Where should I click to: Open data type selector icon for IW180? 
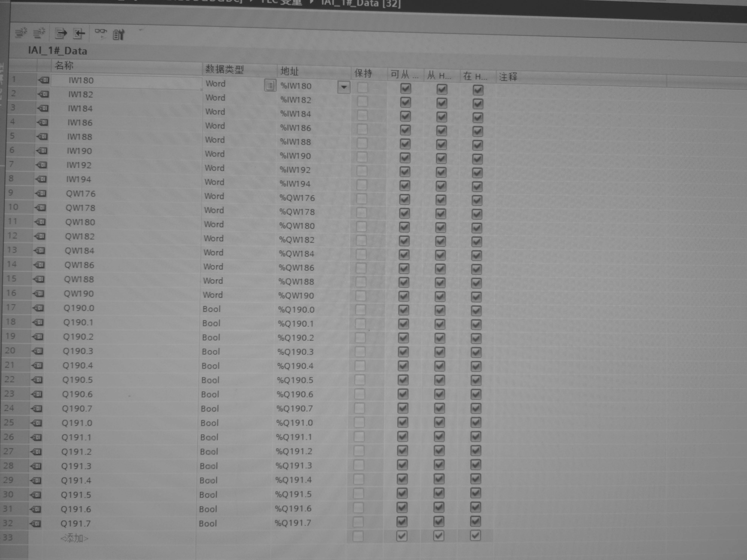pos(270,86)
